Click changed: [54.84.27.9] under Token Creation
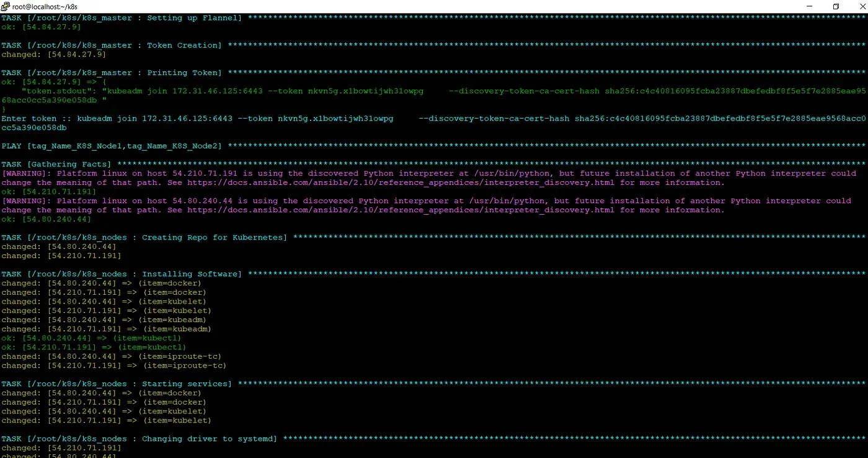The width and height of the screenshot is (868, 458). tap(54, 55)
